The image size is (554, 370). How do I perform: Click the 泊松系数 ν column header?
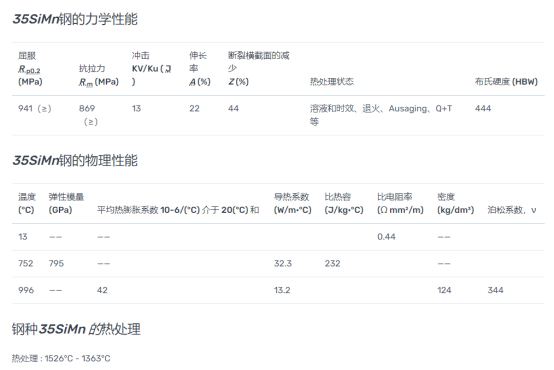pyautogui.click(x=512, y=210)
